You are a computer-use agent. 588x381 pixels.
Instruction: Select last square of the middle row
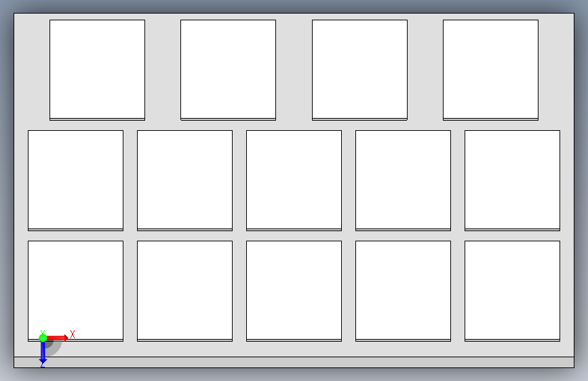tap(512, 180)
